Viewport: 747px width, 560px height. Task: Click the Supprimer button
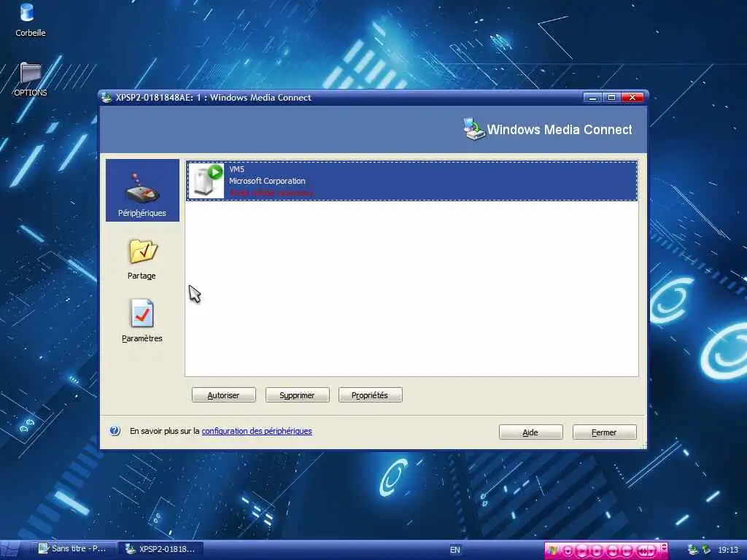[x=298, y=394]
